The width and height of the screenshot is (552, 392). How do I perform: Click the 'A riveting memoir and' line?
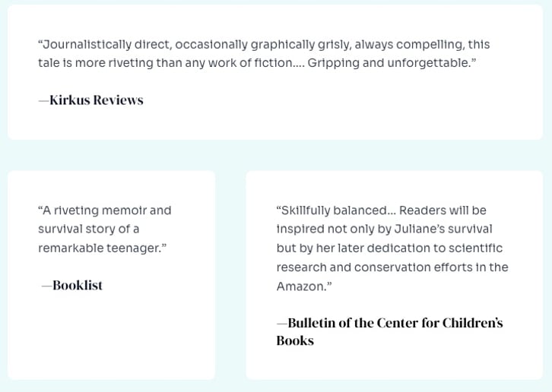(105, 210)
